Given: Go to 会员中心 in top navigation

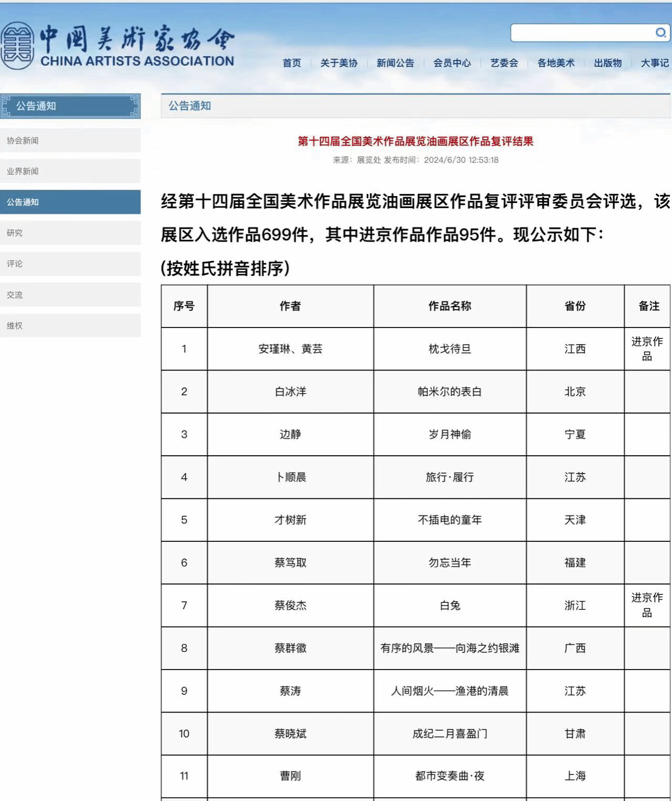Looking at the screenshot, I should pos(452,63).
